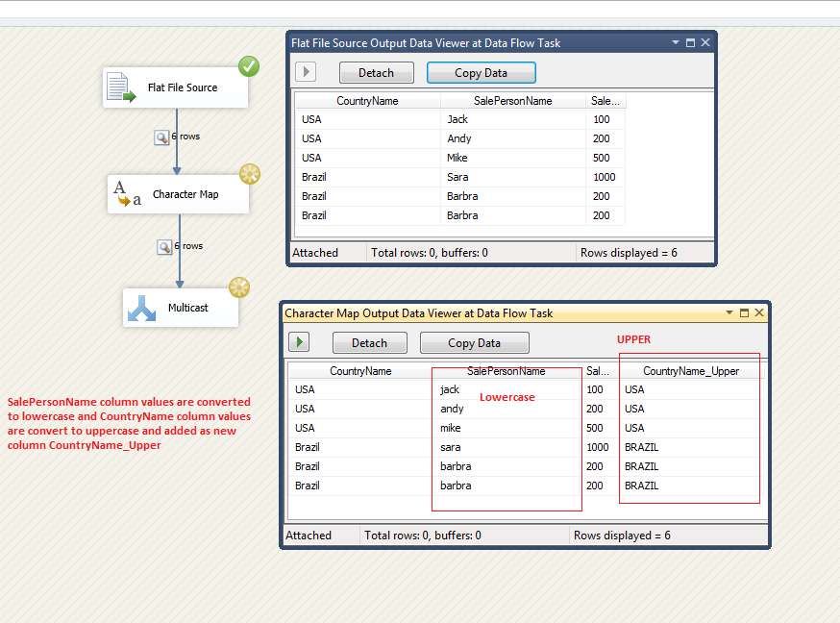The image size is (840, 623).
Task: Click the yellow status icon on Multicast
Action: coord(238,287)
